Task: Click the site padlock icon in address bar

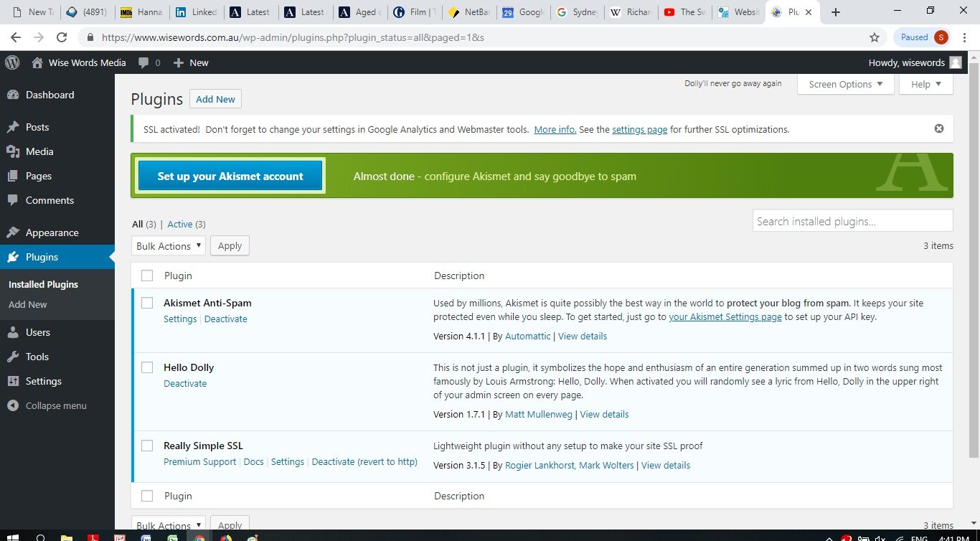Action: coord(90,37)
